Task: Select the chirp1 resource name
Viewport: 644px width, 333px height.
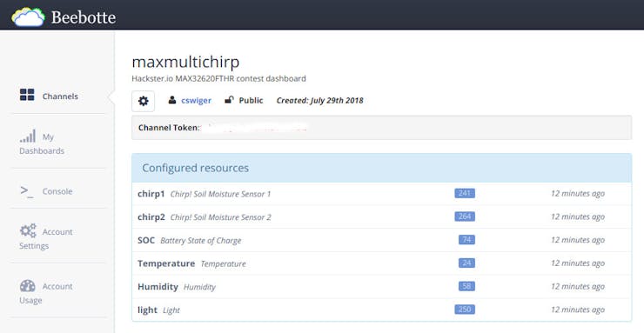Action: (151, 194)
